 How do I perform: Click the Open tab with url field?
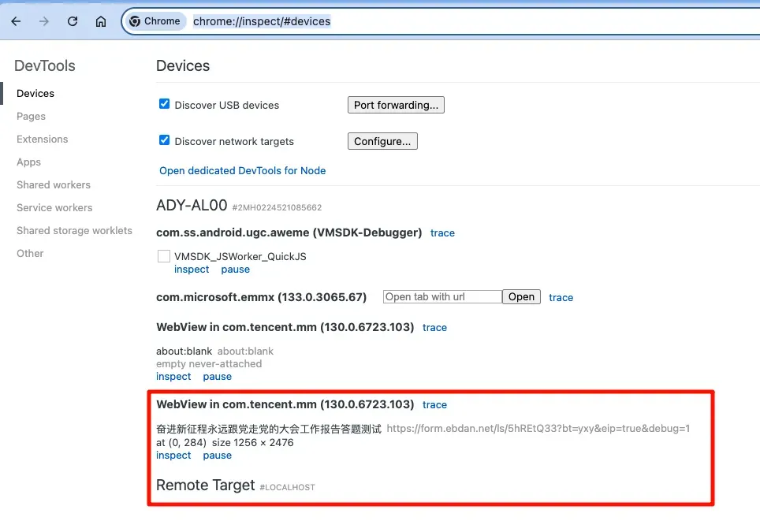pos(442,297)
